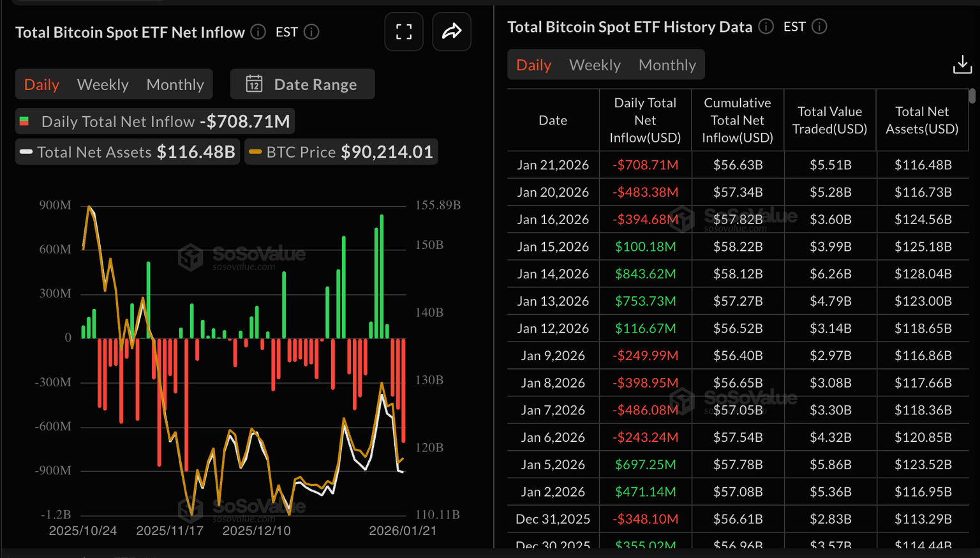Switch Net Inflow chart to Monthly
The image size is (980, 558).
[175, 84]
